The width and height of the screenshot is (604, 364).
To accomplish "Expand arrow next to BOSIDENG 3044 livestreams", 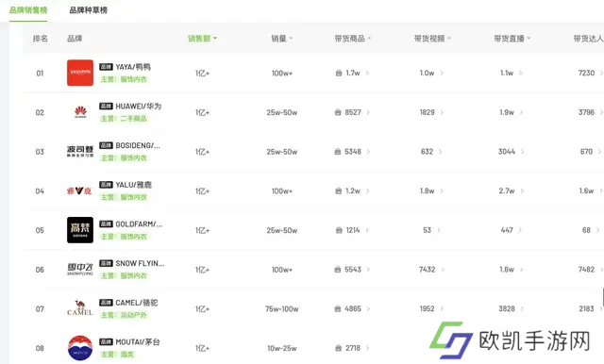I will point(522,151).
